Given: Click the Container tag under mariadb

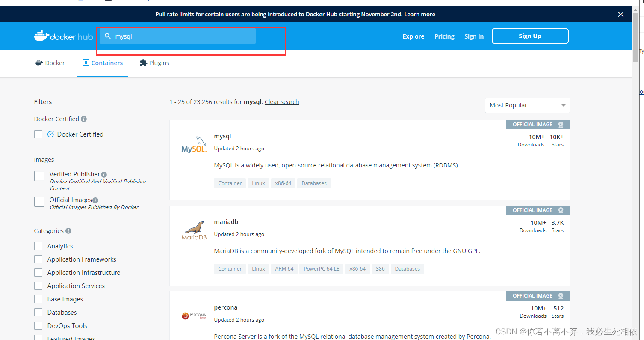Looking at the screenshot, I should tap(230, 269).
